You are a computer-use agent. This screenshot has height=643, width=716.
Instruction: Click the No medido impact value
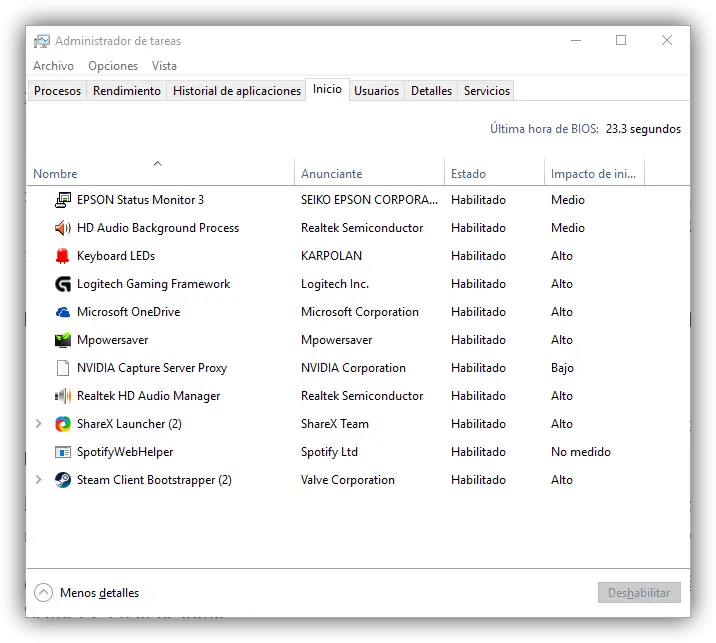tap(581, 452)
